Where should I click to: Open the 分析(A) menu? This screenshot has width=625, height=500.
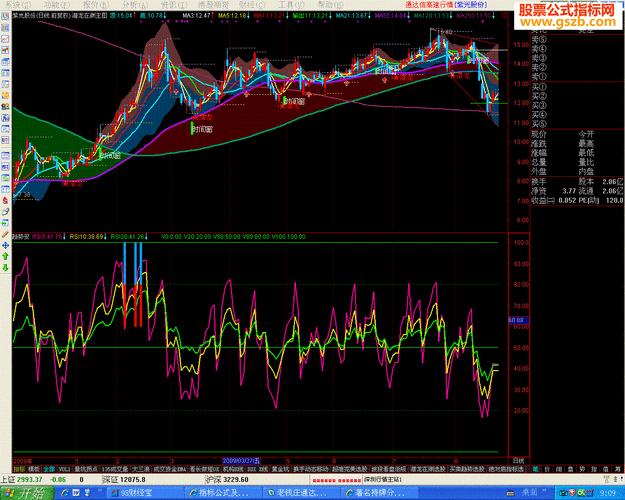point(135,5)
